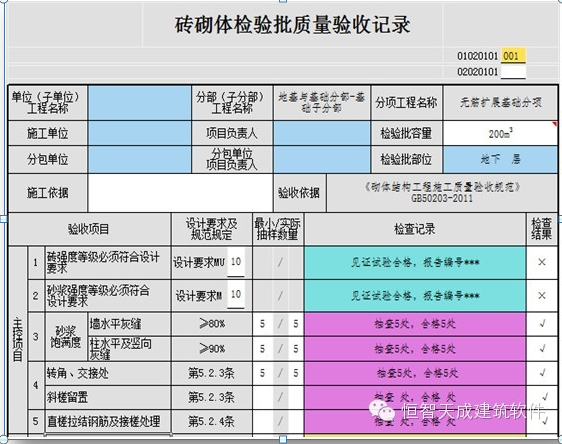The height and width of the screenshot is (444, 562).
Task: Click the yellow 001 serial number cell
Action: tap(513, 56)
